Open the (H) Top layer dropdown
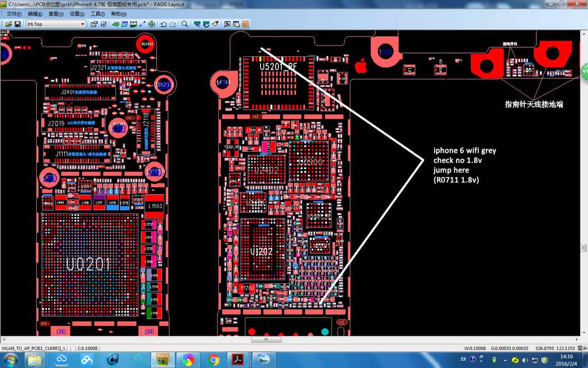The width and height of the screenshot is (588, 368). [x=56, y=24]
